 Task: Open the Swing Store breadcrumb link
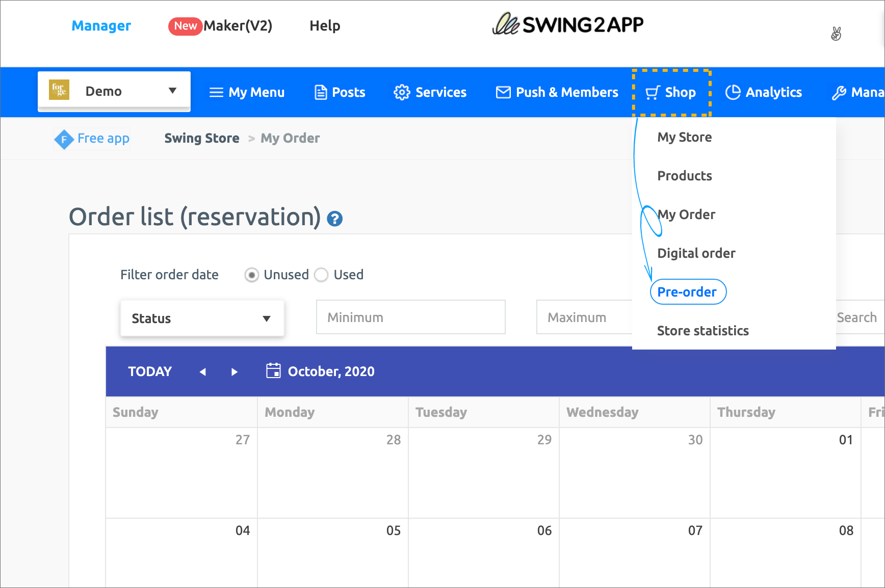(201, 138)
